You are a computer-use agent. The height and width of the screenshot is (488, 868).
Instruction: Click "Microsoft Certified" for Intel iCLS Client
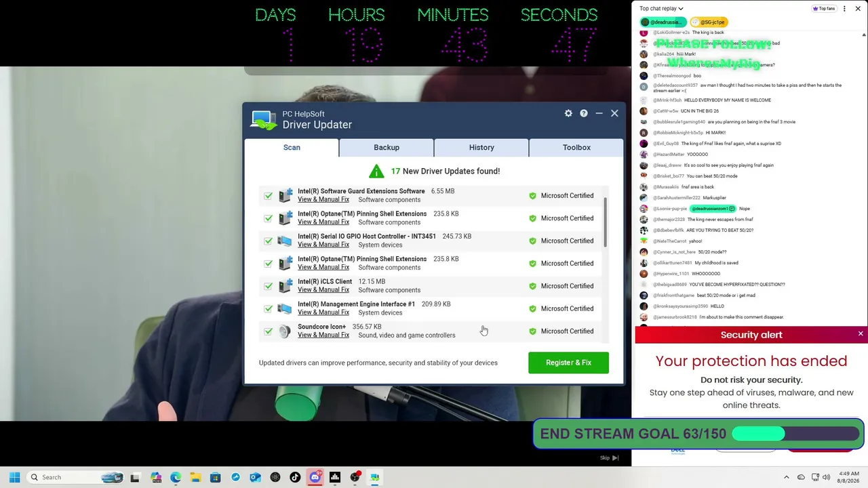tap(567, 286)
